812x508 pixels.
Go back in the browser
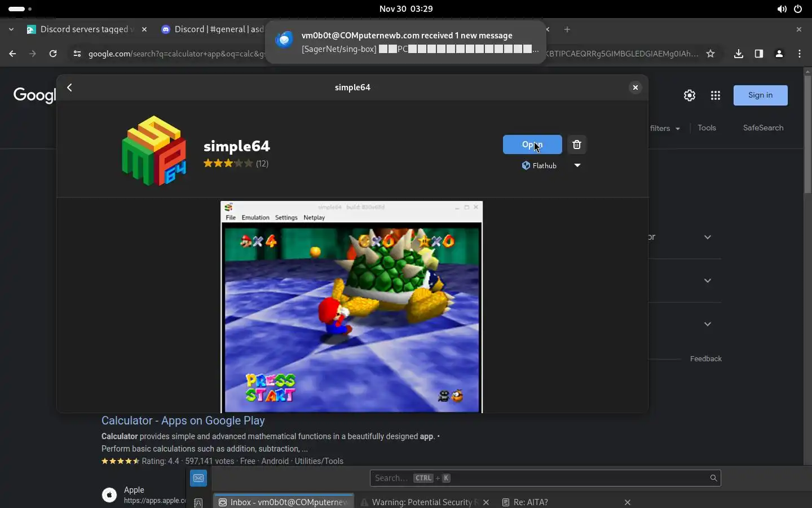coord(12,54)
